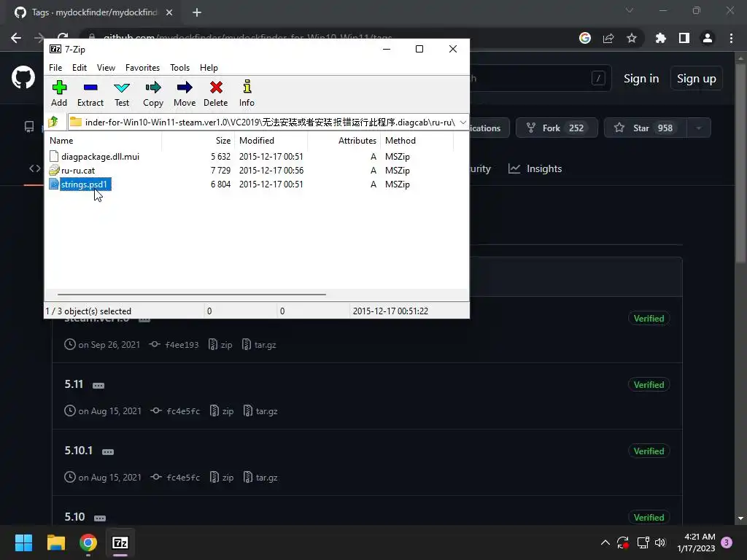The width and height of the screenshot is (747, 560).
Task: Open the Edit menu in 7-Zip
Action: coord(80,68)
